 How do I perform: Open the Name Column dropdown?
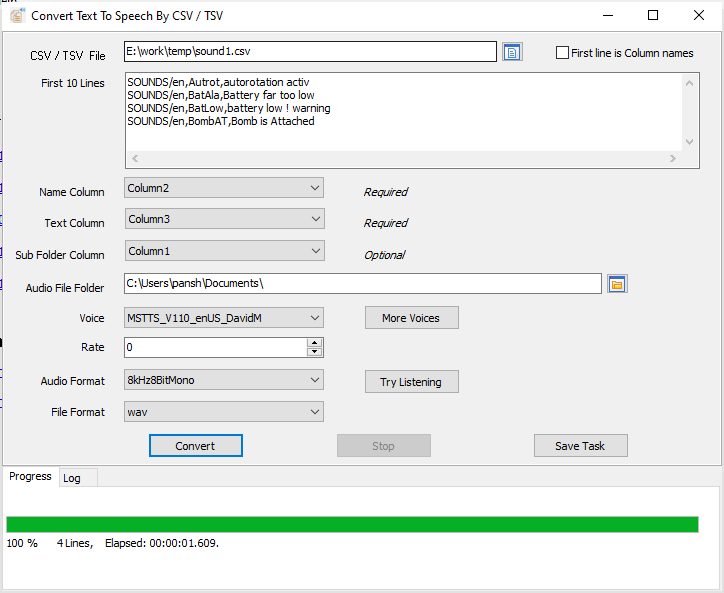[224, 188]
